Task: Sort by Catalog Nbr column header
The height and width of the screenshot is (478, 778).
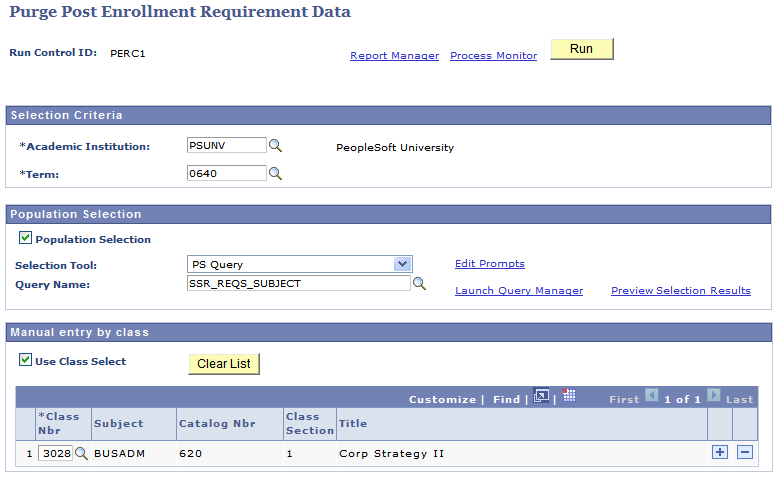Action: (217, 423)
